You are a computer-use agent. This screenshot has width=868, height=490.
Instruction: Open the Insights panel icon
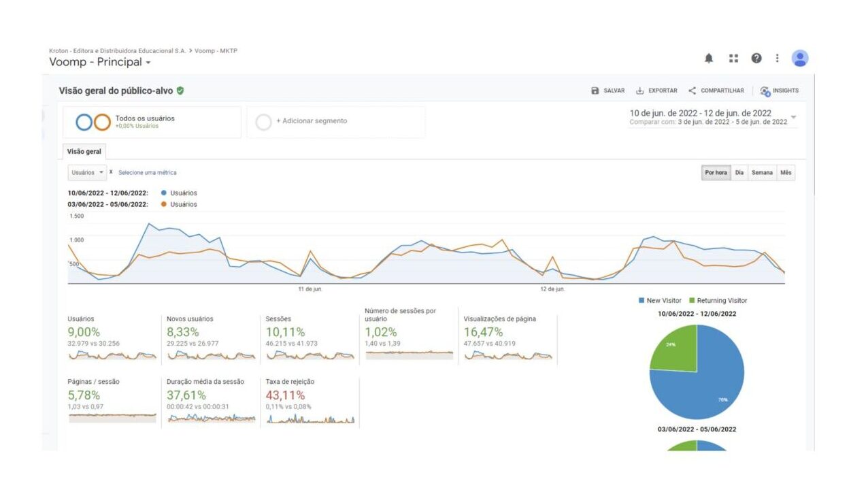tap(765, 91)
